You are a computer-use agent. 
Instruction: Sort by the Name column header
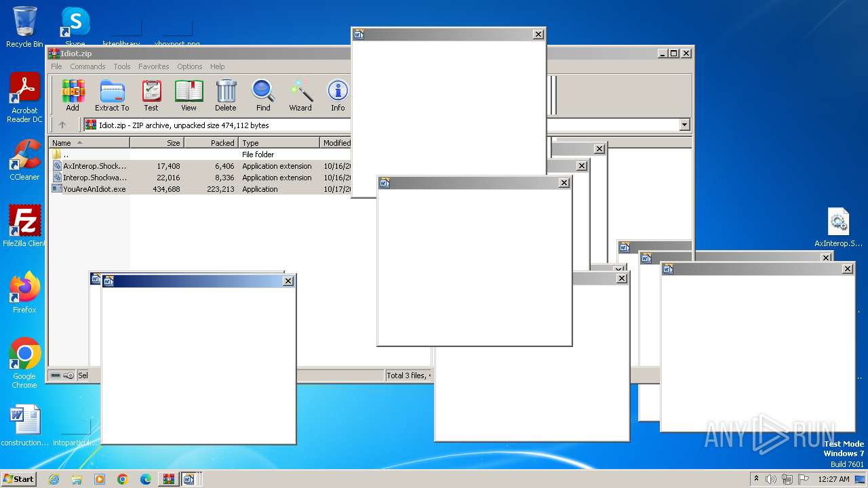89,143
